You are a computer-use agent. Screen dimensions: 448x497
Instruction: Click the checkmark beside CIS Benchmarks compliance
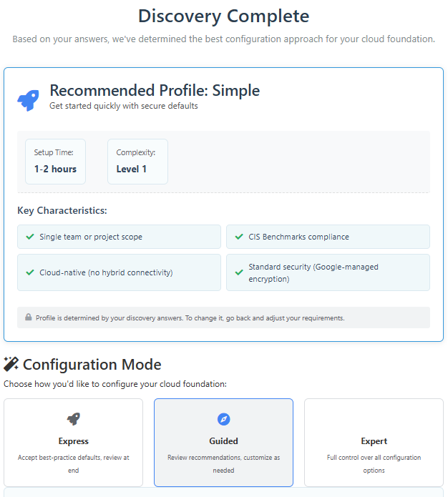pos(239,237)
